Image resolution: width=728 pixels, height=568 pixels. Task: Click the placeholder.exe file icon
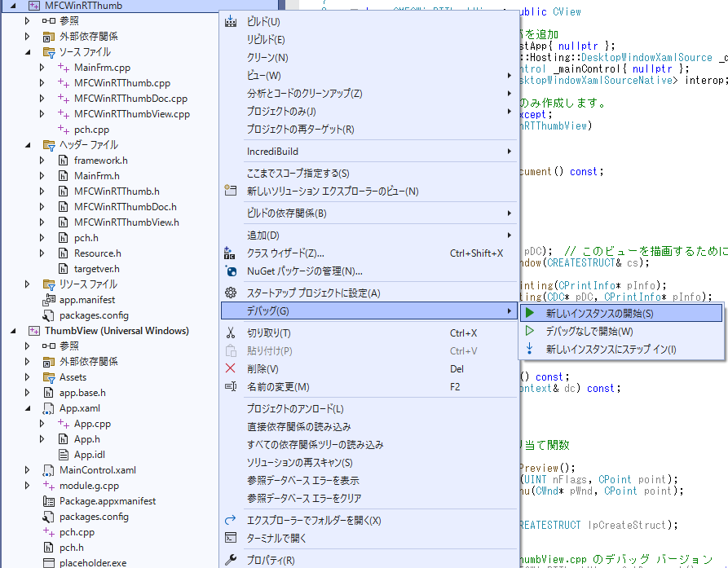pyautogui.click(x=49, y=563)
